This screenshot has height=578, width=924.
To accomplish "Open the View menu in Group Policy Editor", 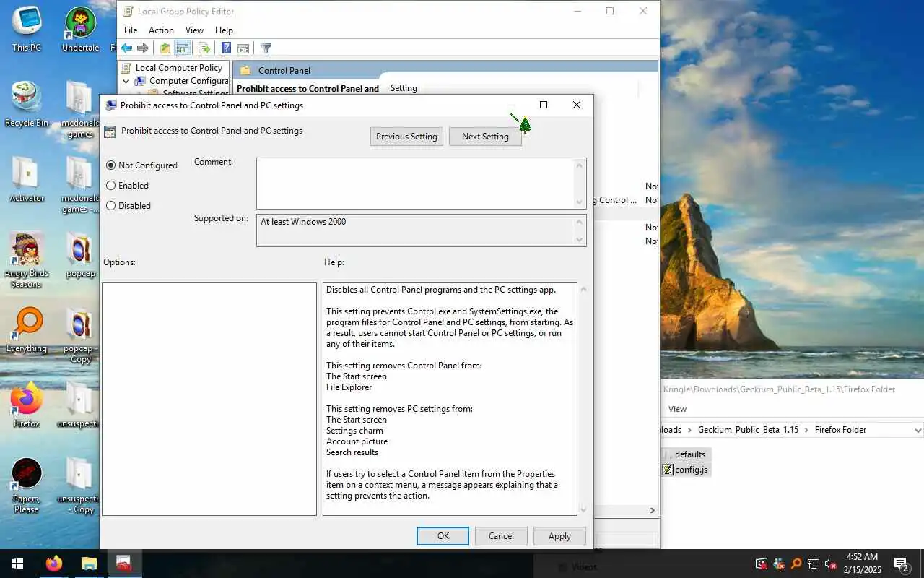I will [194, 30].
